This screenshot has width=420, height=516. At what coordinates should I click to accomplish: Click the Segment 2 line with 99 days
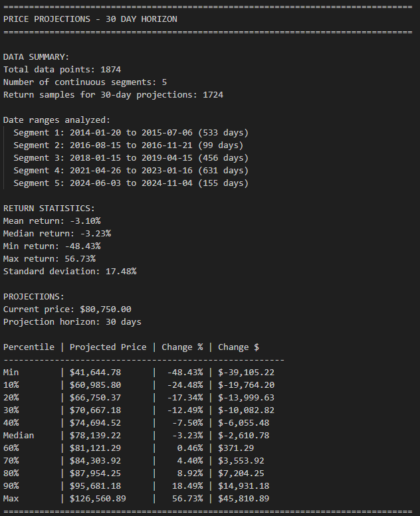128,145
